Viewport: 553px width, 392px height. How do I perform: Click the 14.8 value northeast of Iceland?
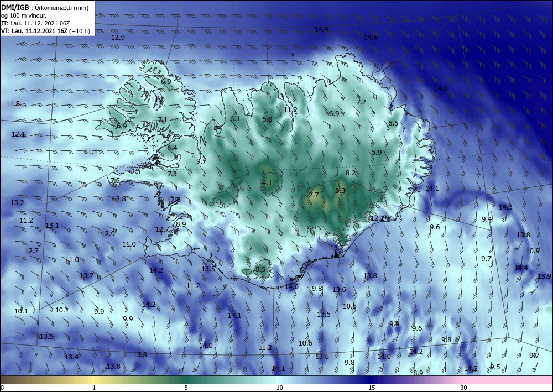pos(441,88)
